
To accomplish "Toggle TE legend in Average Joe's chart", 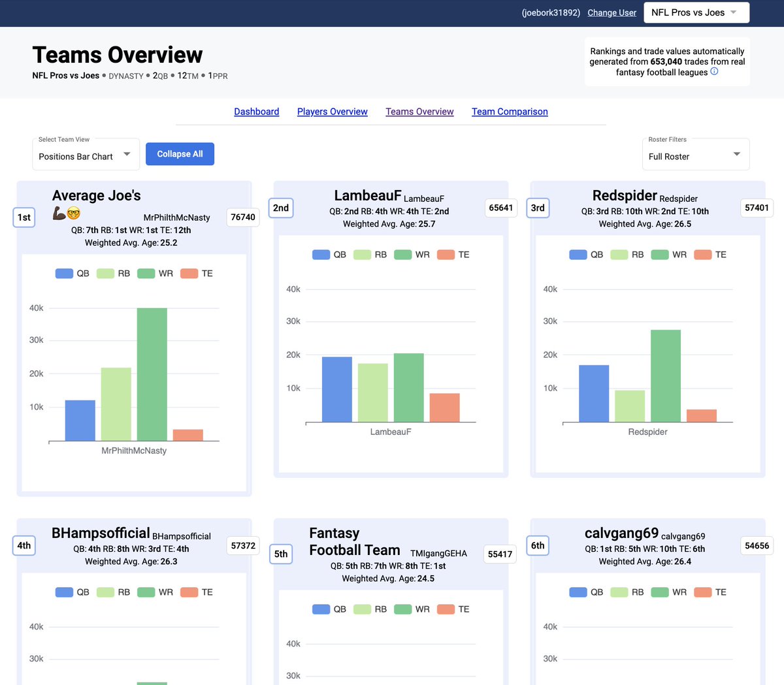I will pyautogui.click(x=197, y=274).
